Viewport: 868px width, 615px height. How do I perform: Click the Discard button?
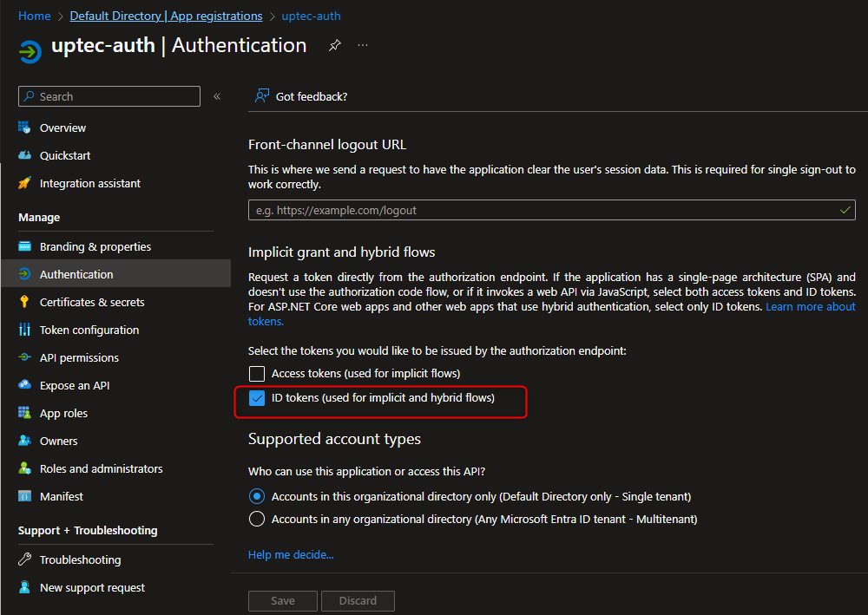click(x=358, y=600)
